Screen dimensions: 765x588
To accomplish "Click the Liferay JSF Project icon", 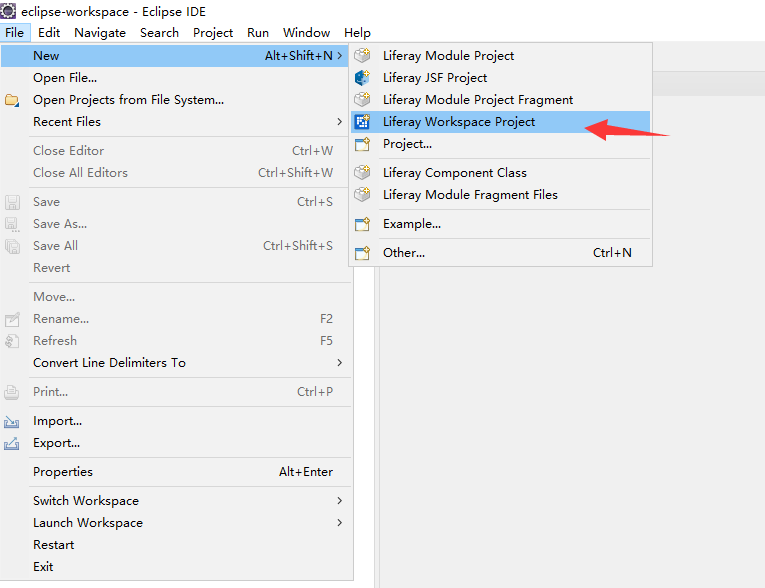I will tap(362, 78).
